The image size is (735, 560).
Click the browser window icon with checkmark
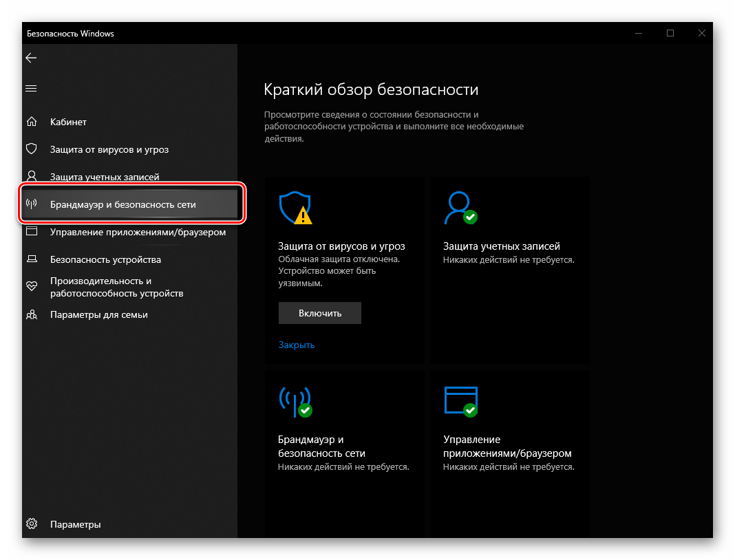click(460, 402)
